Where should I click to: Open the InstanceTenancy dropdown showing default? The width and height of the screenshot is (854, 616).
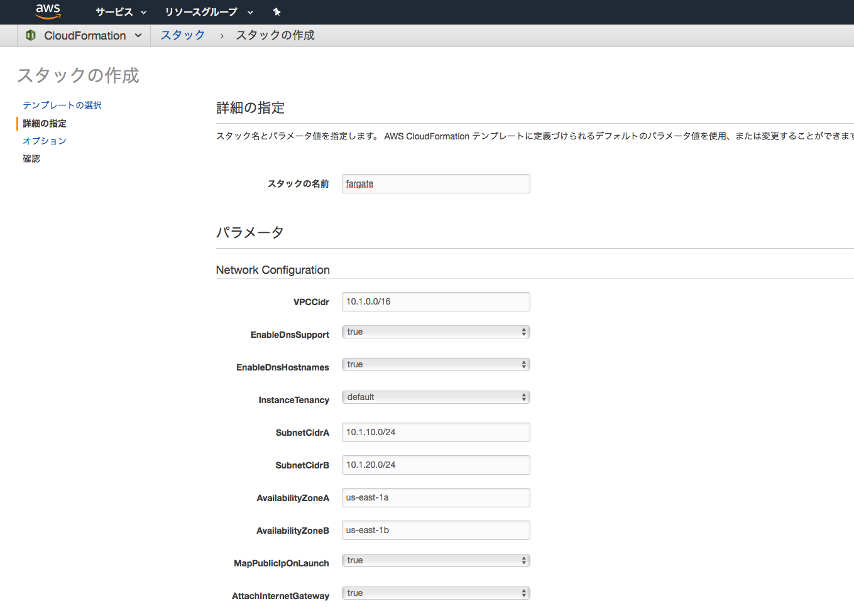click(x=435, y=397)
